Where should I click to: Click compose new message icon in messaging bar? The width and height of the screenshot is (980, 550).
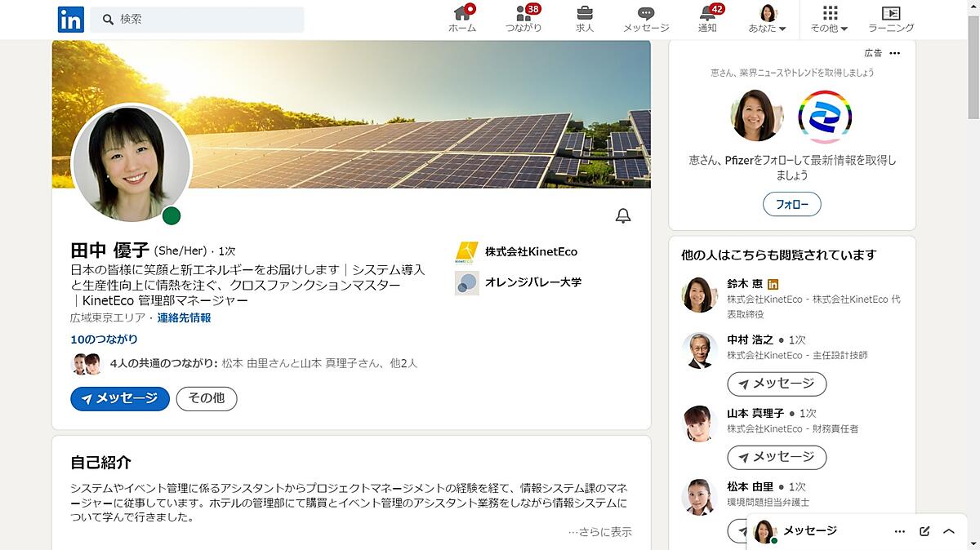(x=924, y=531)
